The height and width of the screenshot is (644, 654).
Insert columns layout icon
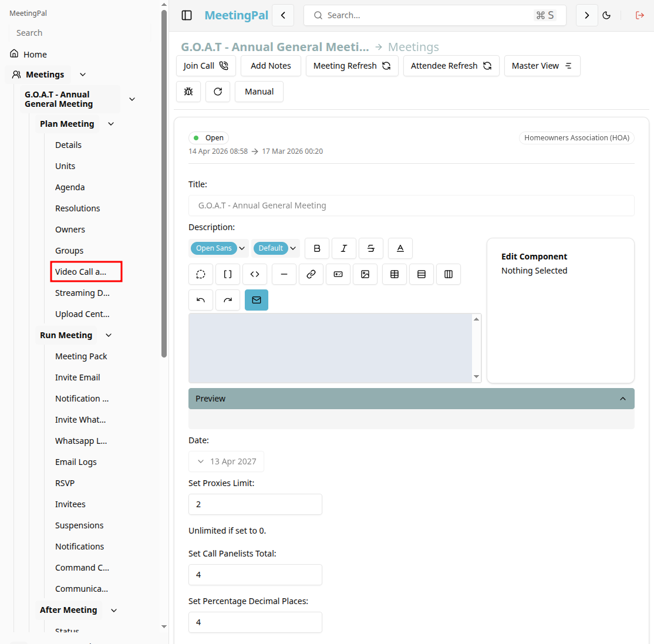(x=449, y=274)
